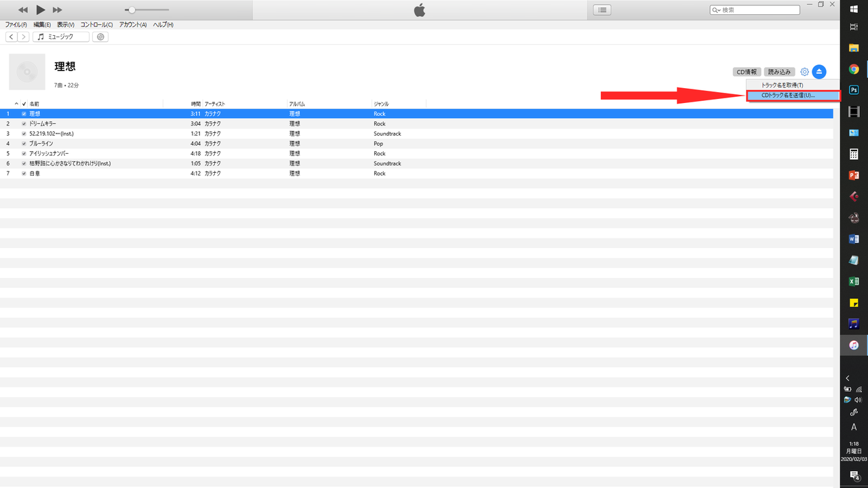Uncheck the 理想 track checkbox
This screenshot has height=488, width=868.
[24, 114]
